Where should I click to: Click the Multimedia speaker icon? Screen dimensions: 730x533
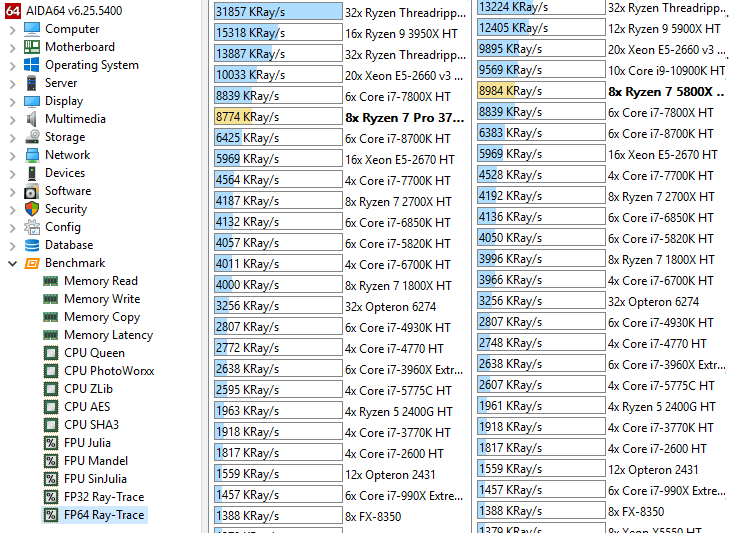pyautogui.click(x=32, y=119)
